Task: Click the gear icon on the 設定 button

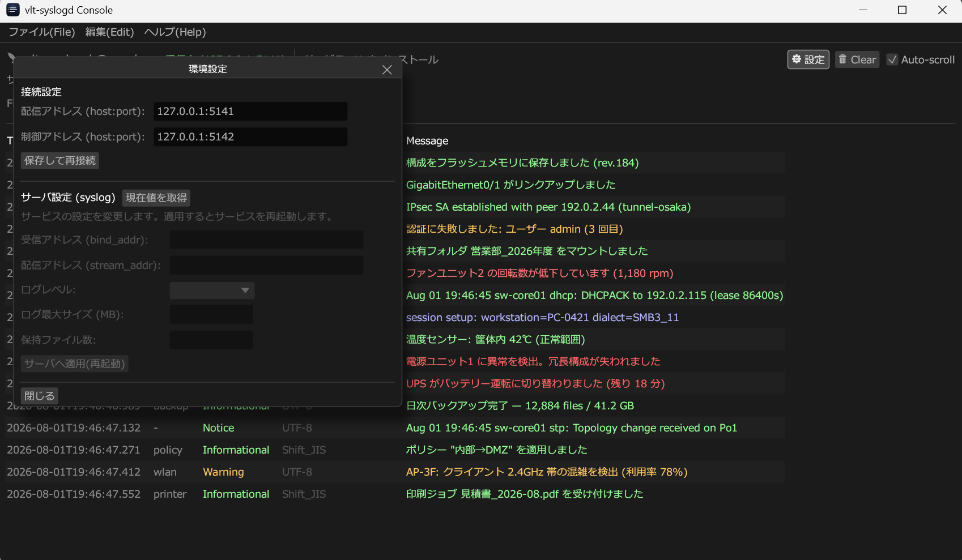Action: tap(797, 59)
